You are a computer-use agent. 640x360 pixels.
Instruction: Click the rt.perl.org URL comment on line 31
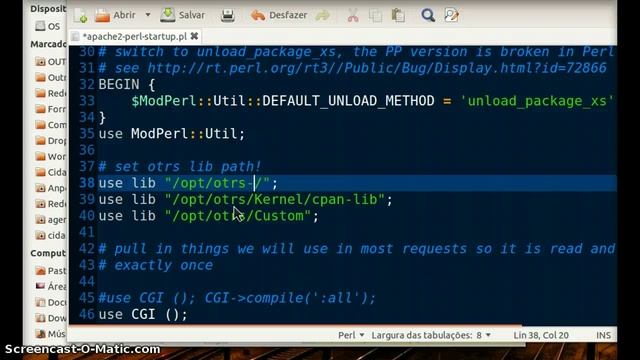353,68
